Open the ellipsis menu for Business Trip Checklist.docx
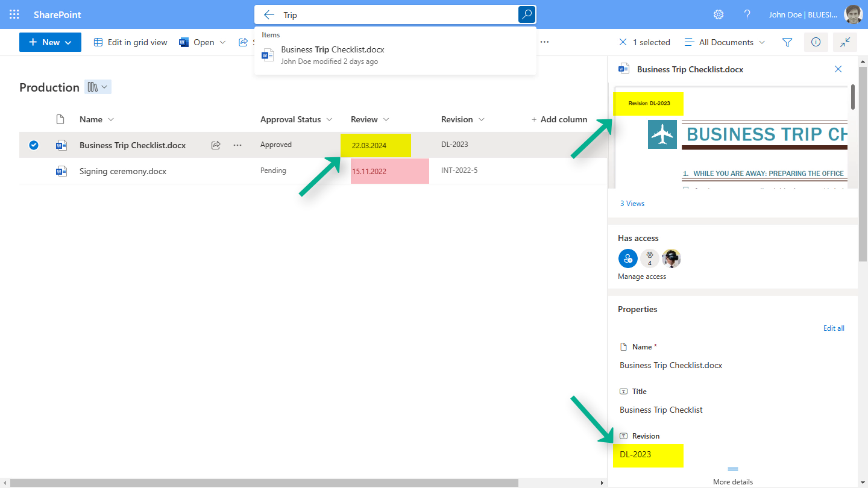 237,145
